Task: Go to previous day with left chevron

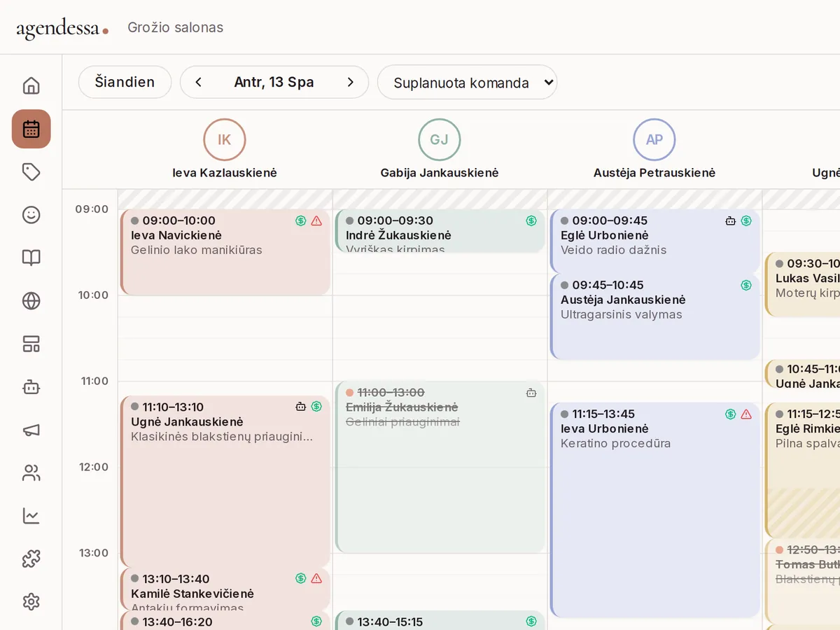Action: pos(199,83)
